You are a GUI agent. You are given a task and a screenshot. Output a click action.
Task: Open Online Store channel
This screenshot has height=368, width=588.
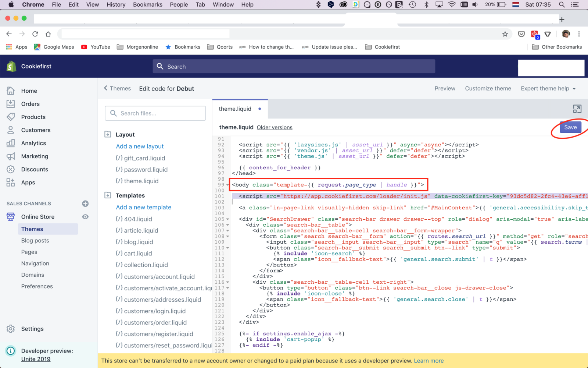pos(37,217)
